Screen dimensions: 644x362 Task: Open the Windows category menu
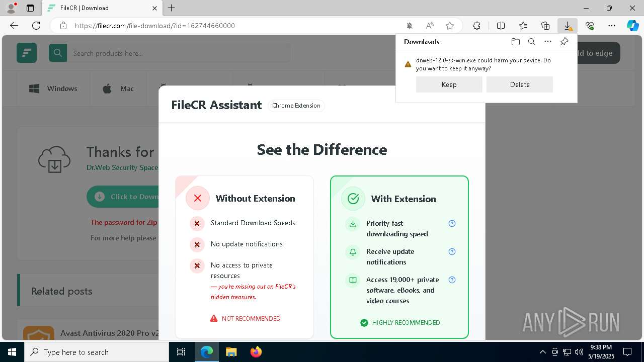pyautogui.click(x=53, y=88)
